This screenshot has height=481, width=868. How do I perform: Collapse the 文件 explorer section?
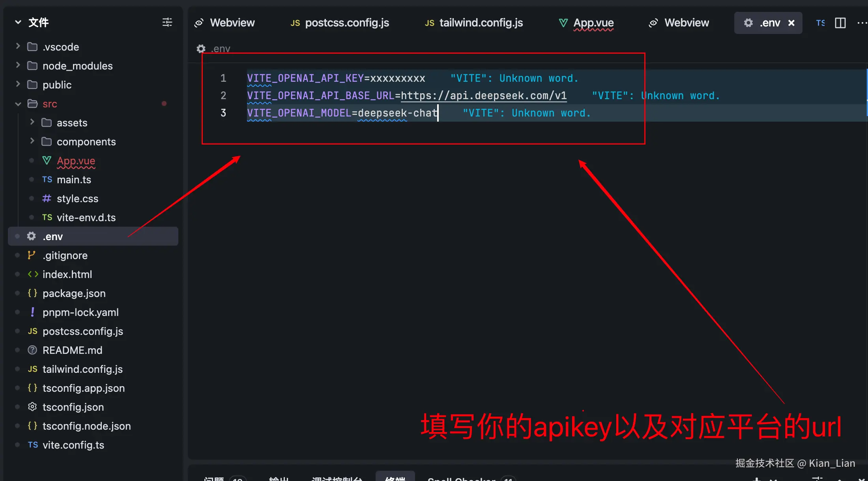click(18, 22)
